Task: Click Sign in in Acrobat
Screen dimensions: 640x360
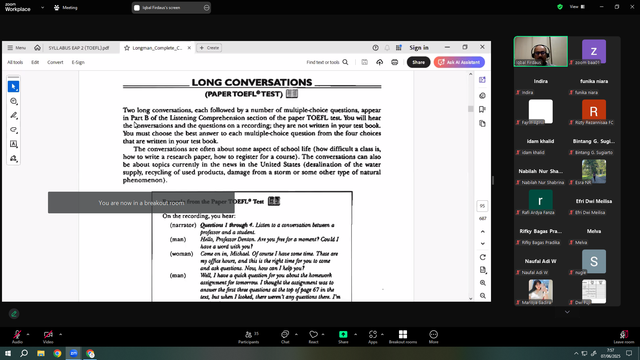Action: pyautogui.click(x=419, y=48)
